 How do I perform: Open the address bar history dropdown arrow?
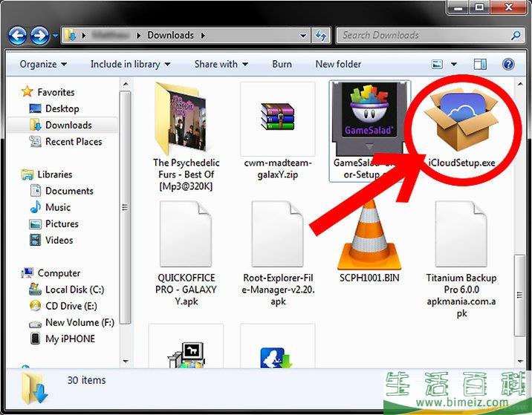pyautogui.click(x=303, y=35)
